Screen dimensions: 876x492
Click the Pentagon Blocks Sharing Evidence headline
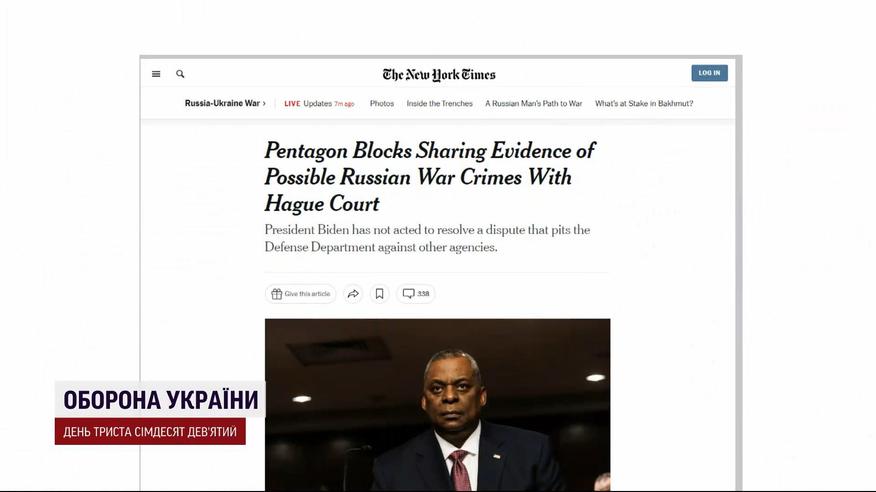click(x=430, y=177)
